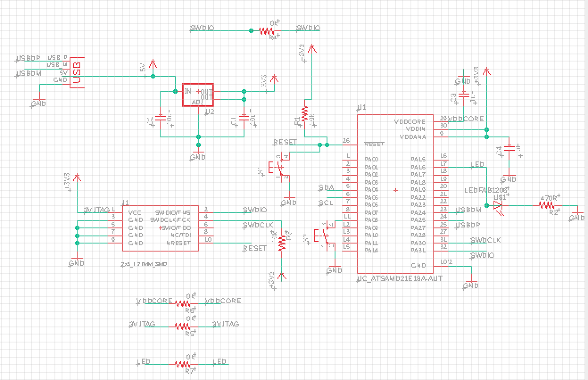Click the USBDM net label beside USB connector
588x380 pixels.
pyautogui.click(x=28, y=74)
